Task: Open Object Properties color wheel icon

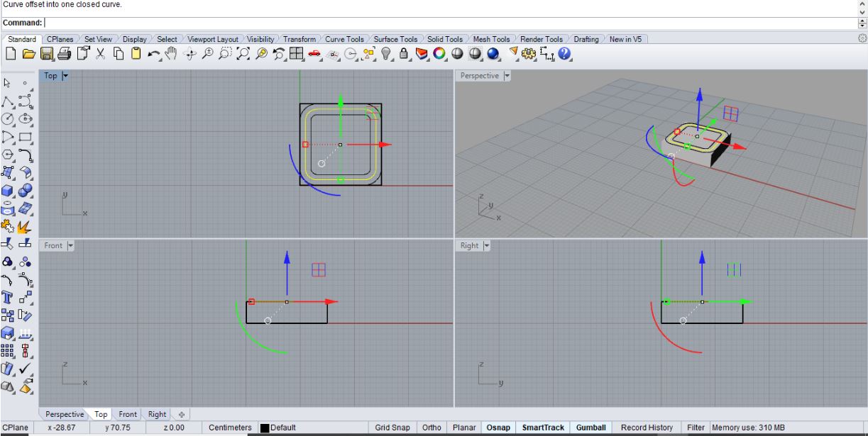Action: pyautogui.click(x=439, y=53)
